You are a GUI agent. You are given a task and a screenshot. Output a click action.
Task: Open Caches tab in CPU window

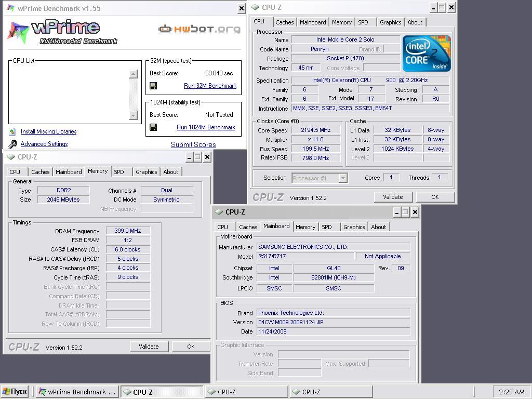coord(284,22)
